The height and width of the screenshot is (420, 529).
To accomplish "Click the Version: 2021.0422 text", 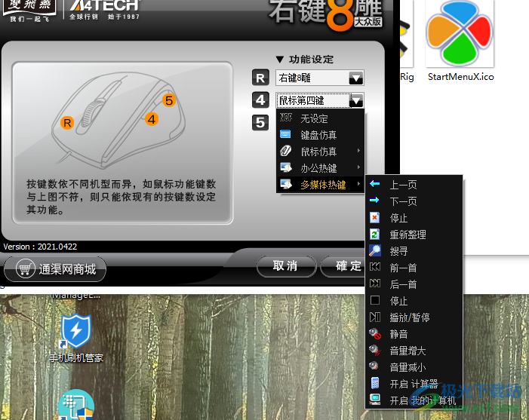I will click(x=40, y=247).
